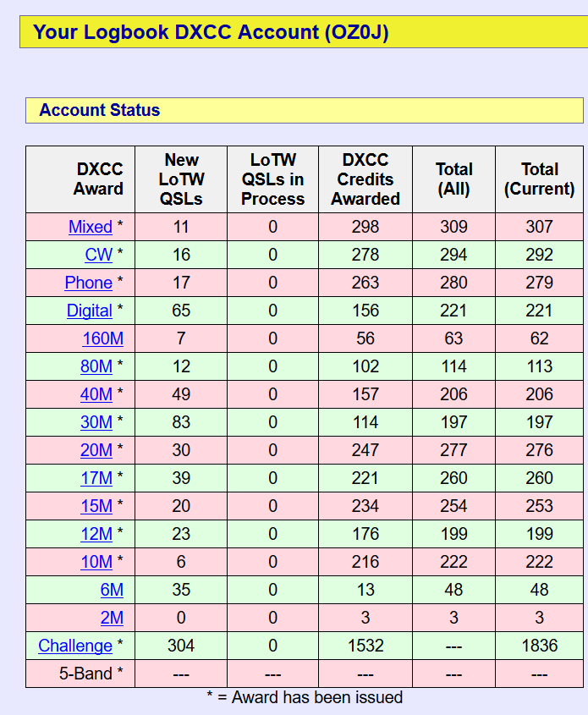
Task: Select CW Total (All) value 294
Action: click(x=453, y=255)
